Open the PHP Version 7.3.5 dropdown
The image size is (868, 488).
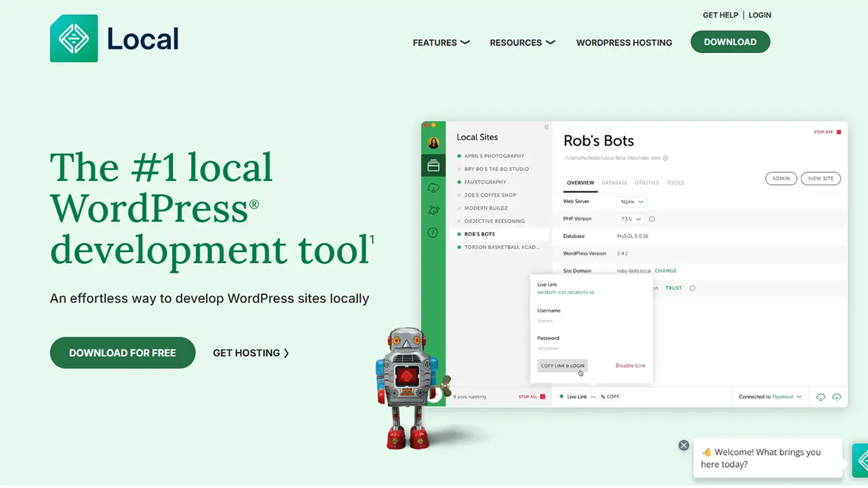click(x=630, y=219)
